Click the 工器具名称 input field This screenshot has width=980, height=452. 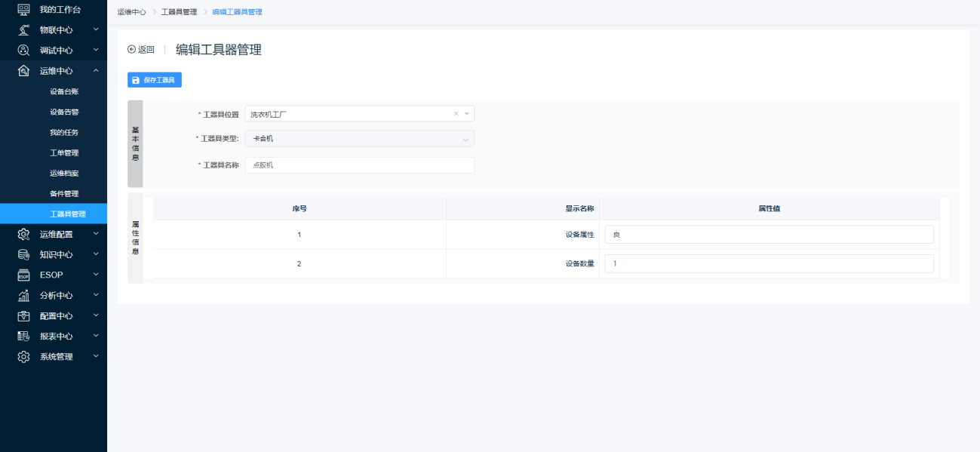359,165
